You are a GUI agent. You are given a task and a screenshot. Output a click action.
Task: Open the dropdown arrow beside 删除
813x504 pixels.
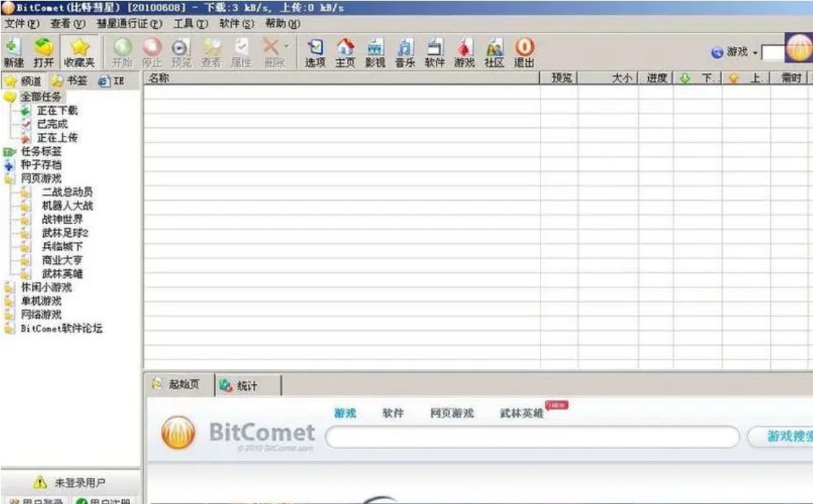[287, 47]
